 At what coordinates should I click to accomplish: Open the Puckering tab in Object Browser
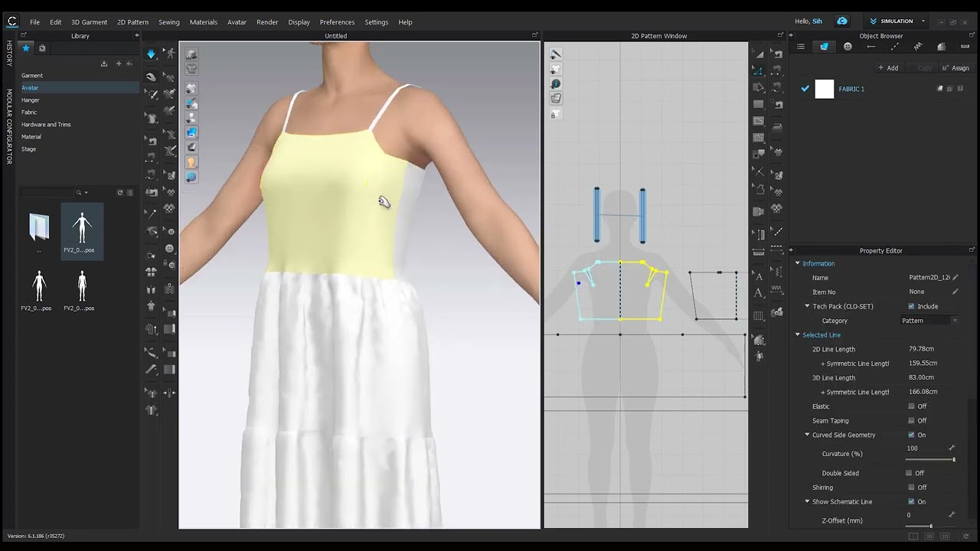918,47
